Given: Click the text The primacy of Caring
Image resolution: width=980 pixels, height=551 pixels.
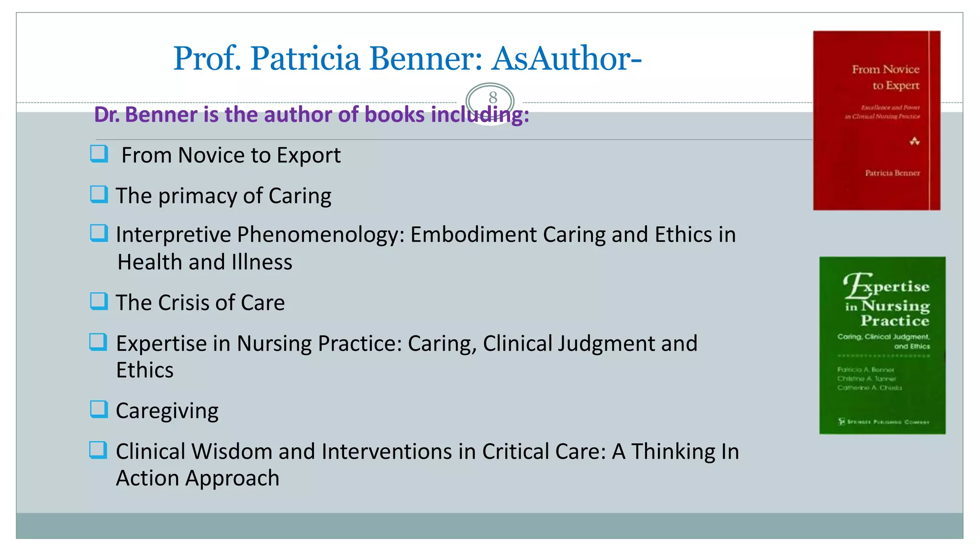Looking at the screenshot, I should click(223, 196).
